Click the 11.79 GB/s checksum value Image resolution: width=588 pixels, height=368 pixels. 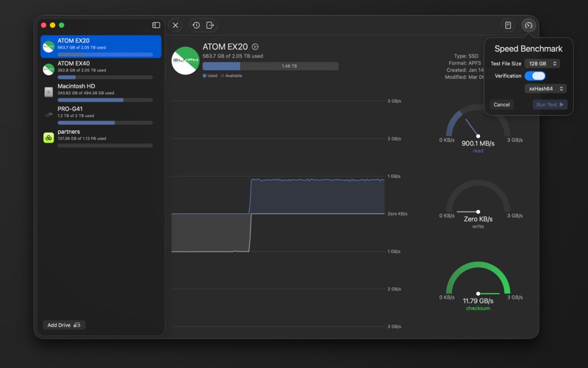tap(478, 301)
